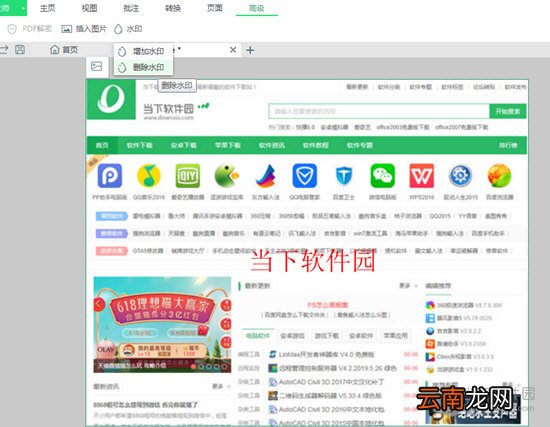550x427 pixels.
Task: Select the 安卓软件 content tab
Action: pos(361,336)
